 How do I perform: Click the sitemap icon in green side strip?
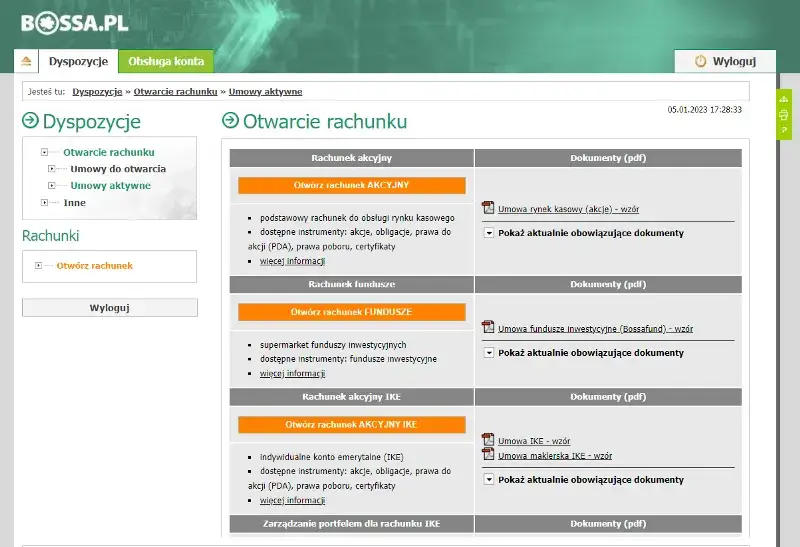(784, 99)
